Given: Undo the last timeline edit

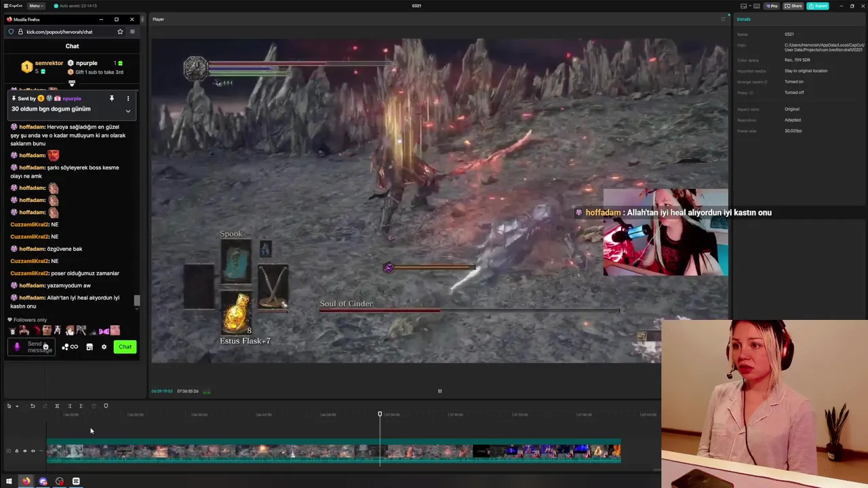Looking at the screenshot, I should point(33,406).
